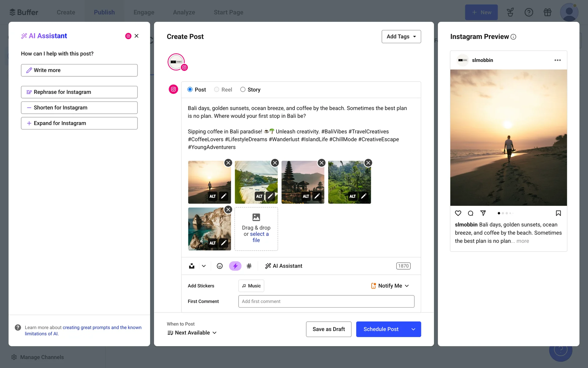The width and height of the screenshot is (588, 368).
Task: Click the Add first comment field
Action: click(x=326, y=301)
